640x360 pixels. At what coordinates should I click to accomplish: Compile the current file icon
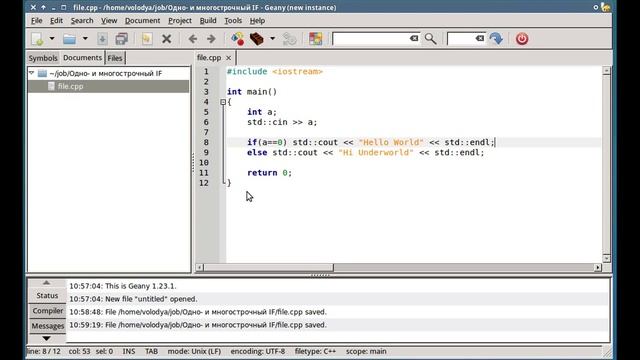click(238, 39)
